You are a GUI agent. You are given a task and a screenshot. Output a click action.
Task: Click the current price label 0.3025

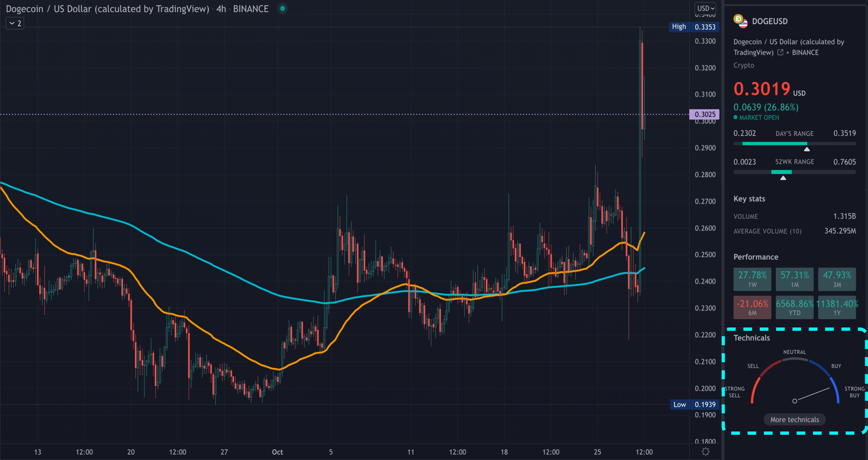coord(704,114)
